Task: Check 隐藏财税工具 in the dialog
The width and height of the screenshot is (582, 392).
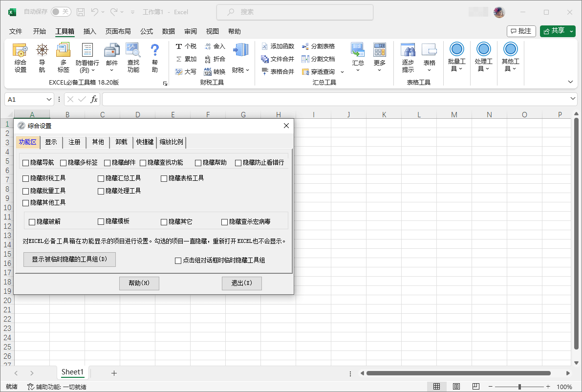Action: (x=25, y=178)
